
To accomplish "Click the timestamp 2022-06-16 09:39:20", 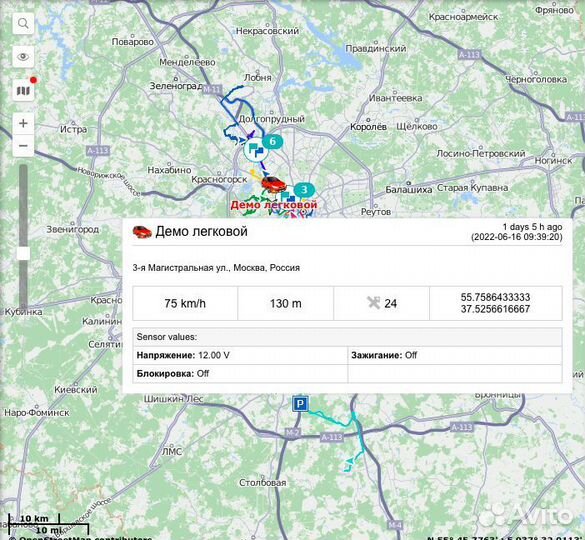I will 517,237.
